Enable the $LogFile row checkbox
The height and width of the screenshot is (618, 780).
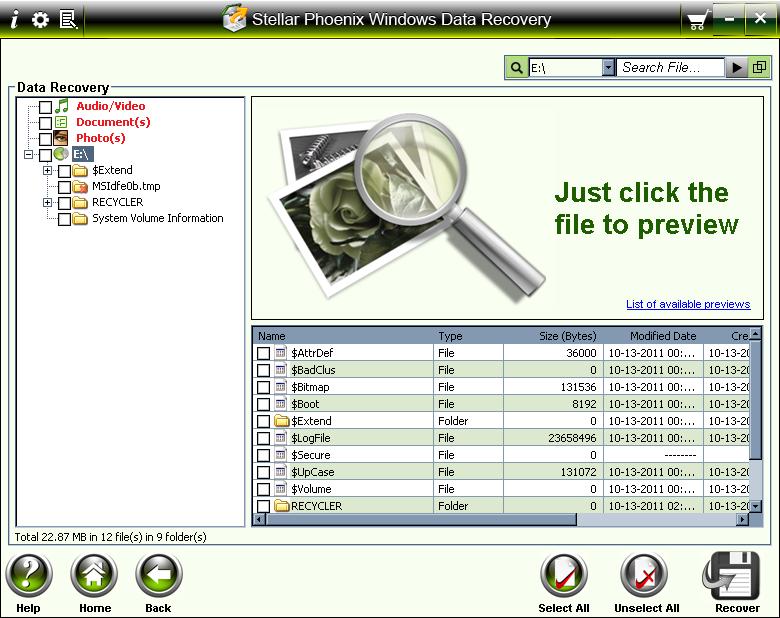[263, 438]
